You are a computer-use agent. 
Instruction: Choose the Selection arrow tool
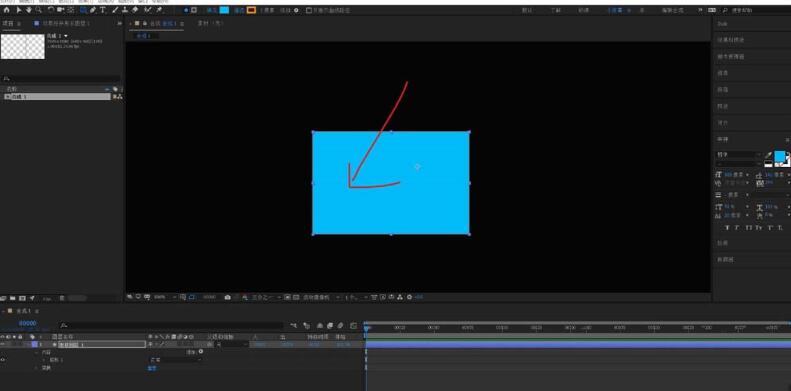(x=19, y=10)
